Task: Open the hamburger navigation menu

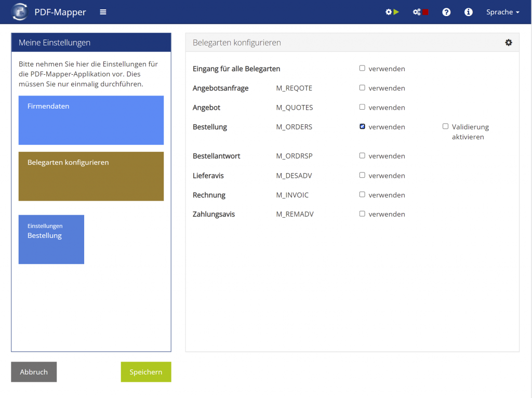Action: point(103,12)
